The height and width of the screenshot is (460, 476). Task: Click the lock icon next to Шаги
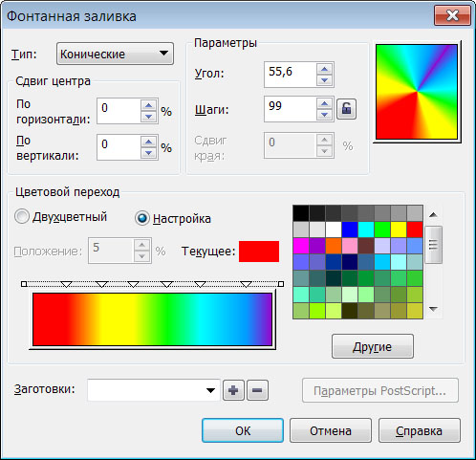coord(346,109)
